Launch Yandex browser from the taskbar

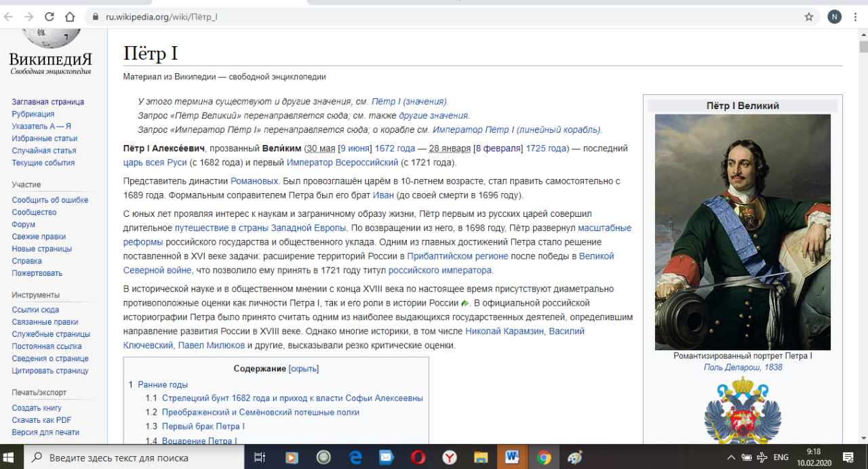click(450, 457)
